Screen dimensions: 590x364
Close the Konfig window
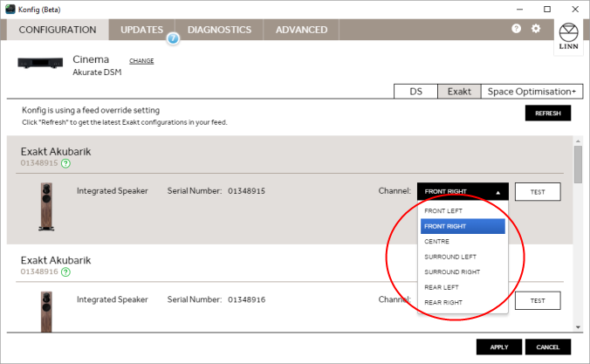click(x=575, y=9)
